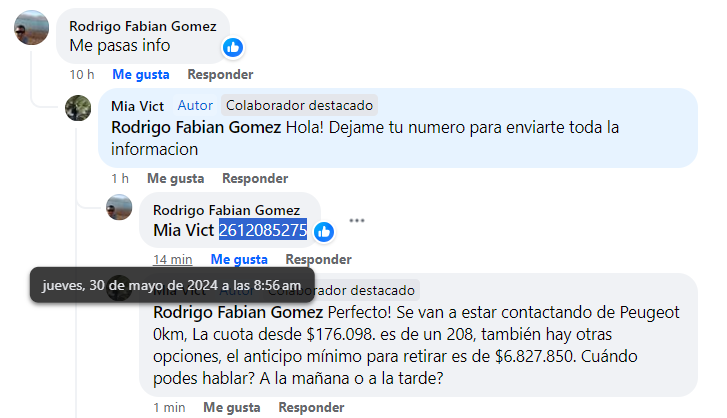Click Rodrigo Fabian Gomez's top profile avatar
Image resolution: width=727 pixels, height=418 pixels.
31,28
